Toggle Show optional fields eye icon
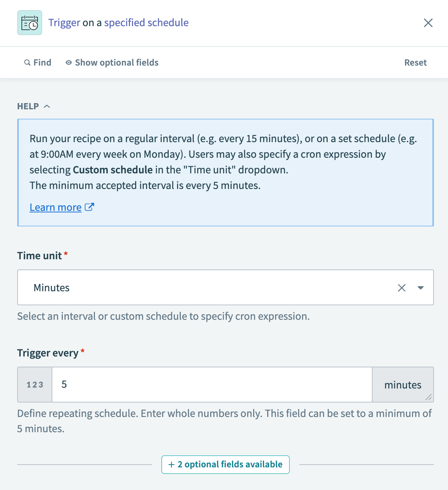Image resolution: width=448 pixels, height=490 pixels. (x=69, y=62)
